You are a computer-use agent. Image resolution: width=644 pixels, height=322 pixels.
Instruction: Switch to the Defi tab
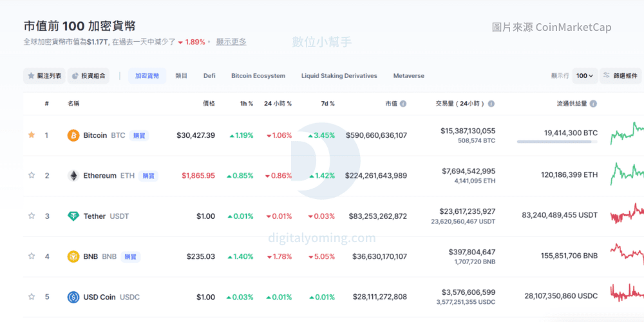[209, 76]
